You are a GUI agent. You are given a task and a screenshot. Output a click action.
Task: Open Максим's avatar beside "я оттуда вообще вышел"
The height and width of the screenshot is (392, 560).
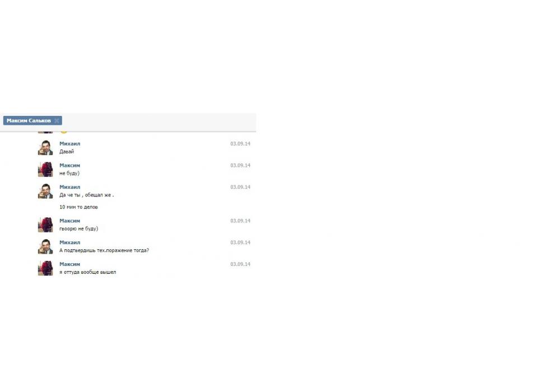[x=45, y=268]
